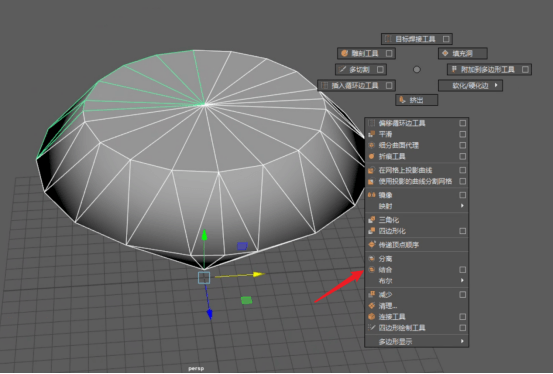
Task: Click the 分离 (Separate) icon
Action: (x=371, y=259)
